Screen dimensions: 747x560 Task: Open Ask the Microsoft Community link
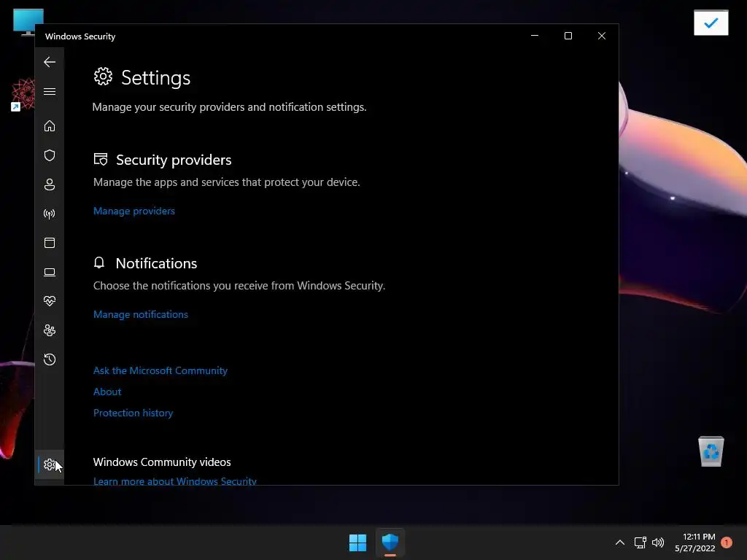pos(160,370)
